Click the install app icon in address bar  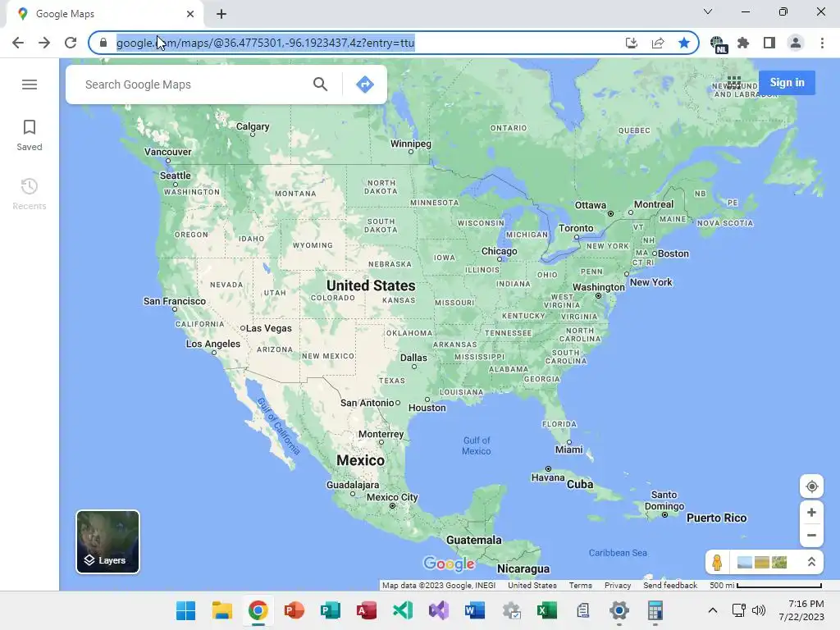[632, 43]
